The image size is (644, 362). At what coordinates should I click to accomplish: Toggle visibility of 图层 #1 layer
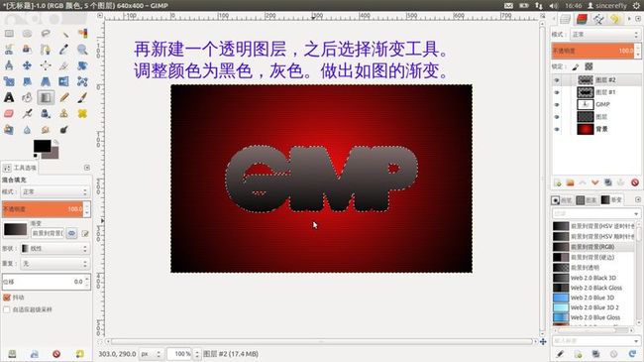coord(557,92)
